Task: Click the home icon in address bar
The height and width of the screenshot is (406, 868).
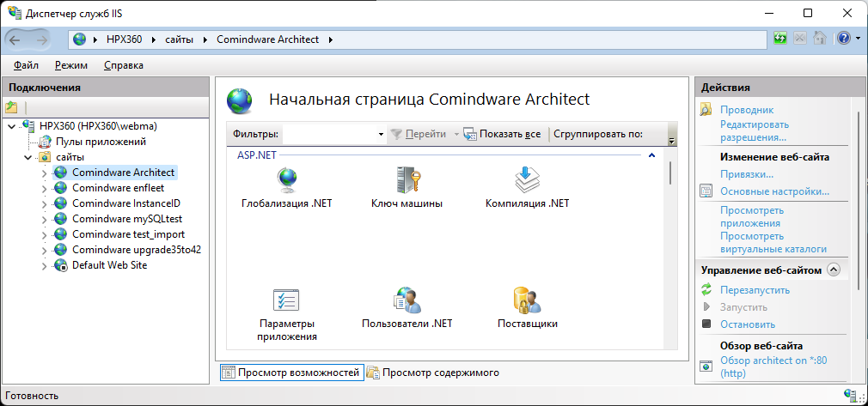Action: click(821, 39)
